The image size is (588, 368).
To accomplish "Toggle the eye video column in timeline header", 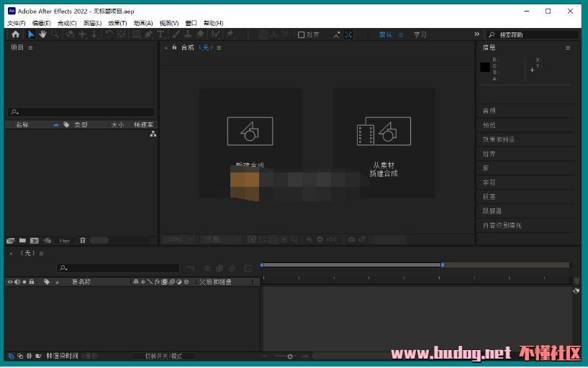I will click(10, 282).
